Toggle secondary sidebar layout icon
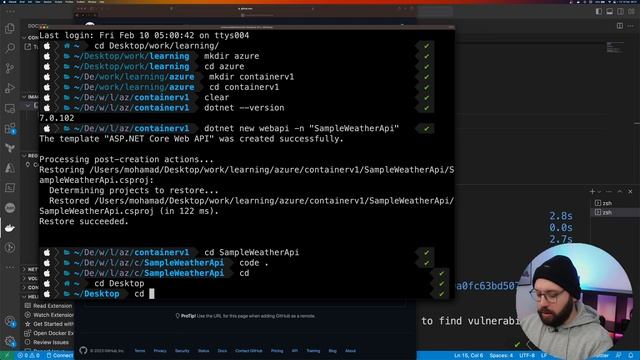The height and width of the screenshot is (360, 640). [x=620, y=11]
